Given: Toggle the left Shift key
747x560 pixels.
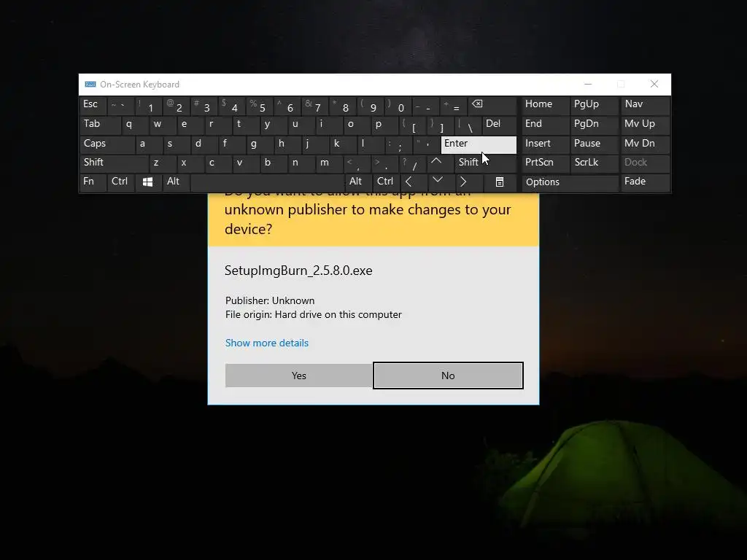Looking at the screenshot, I should tap(114, 163).
